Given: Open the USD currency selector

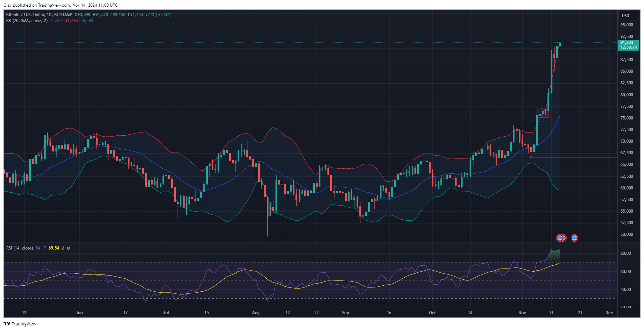Looking at the screenshot, I should (628, 16).
